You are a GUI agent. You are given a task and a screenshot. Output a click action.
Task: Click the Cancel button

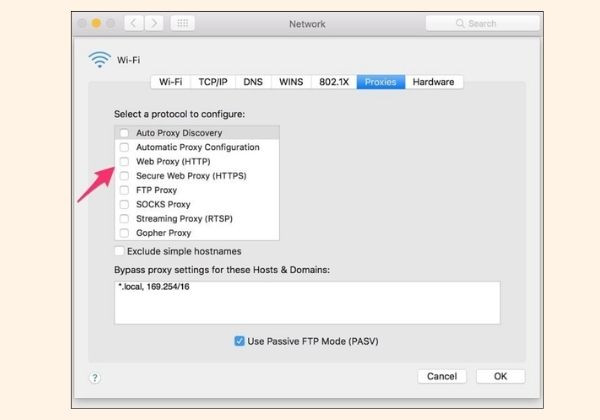pos(442,376)
